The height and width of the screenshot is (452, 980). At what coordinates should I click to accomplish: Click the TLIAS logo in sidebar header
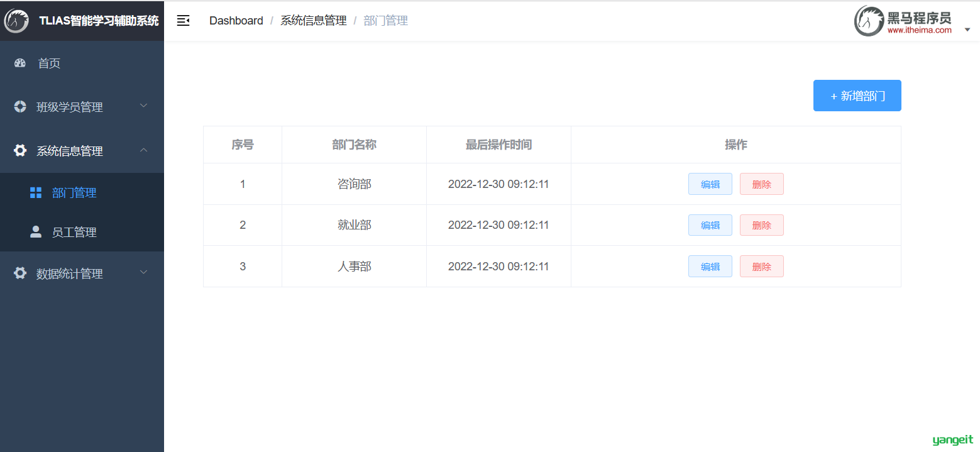coord(16,21)
